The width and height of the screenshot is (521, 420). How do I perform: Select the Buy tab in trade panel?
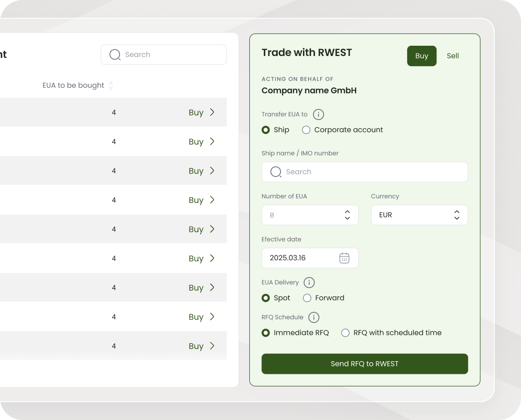click(422, 56)
